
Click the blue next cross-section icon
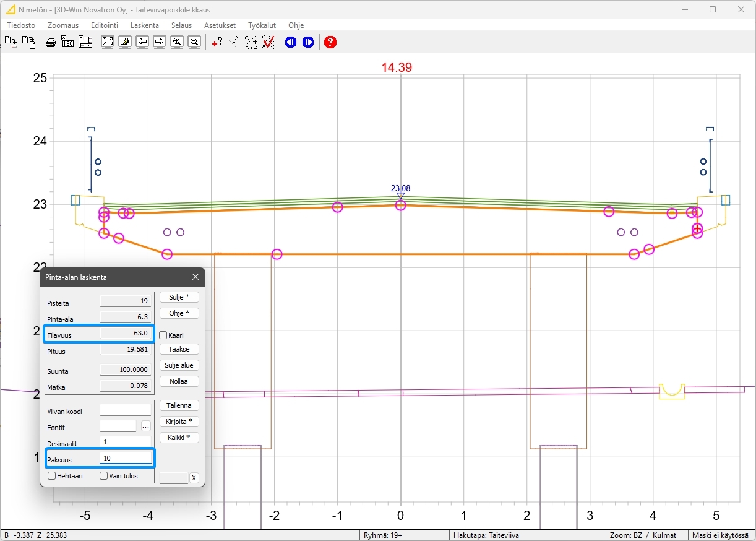coord(308,42)
